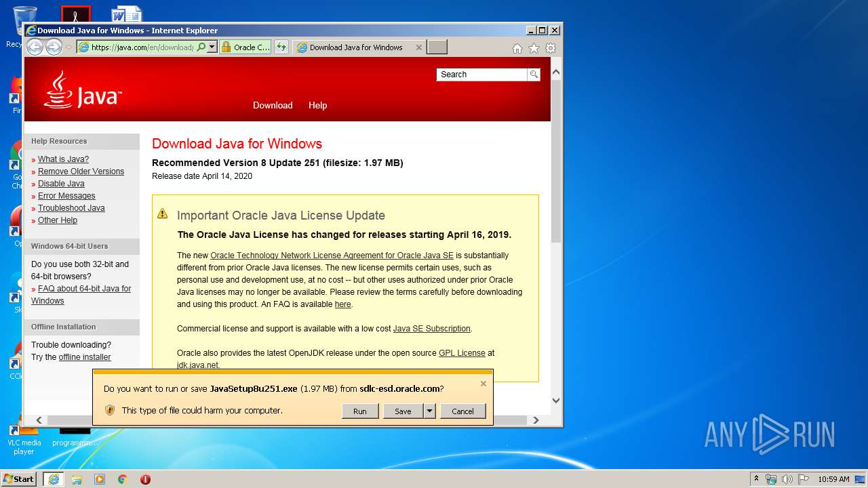868x488 pixels.
Task: Click the vertical scrollbar thumb
Action: click(556, 161)
